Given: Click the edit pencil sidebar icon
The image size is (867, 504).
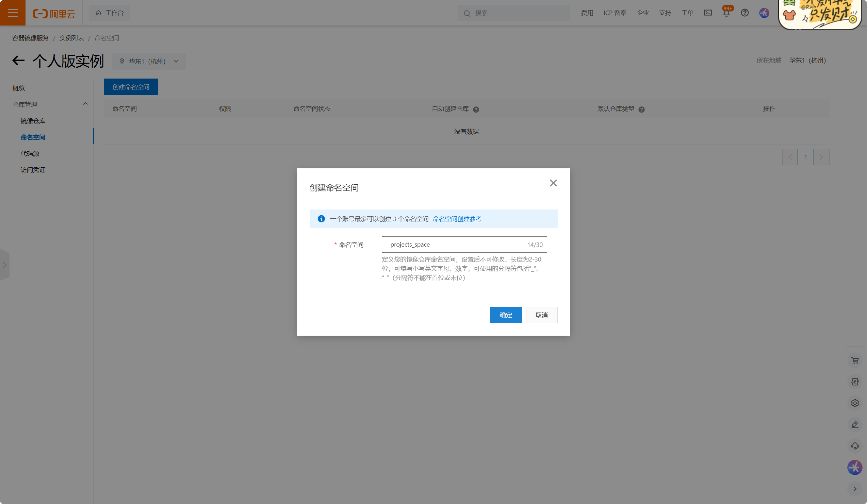Looking at the screenshot, I should click(x=855, y=424).
